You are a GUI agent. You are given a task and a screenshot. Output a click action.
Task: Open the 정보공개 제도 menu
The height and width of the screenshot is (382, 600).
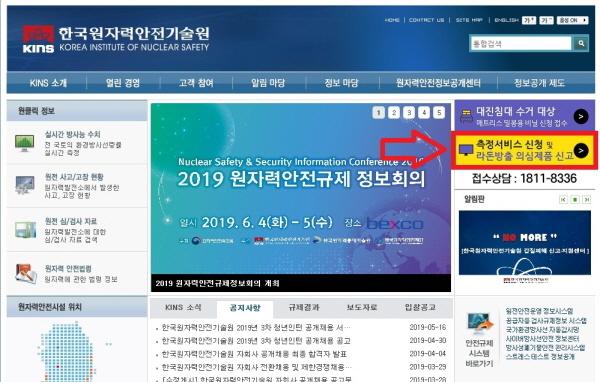[539, 83]
